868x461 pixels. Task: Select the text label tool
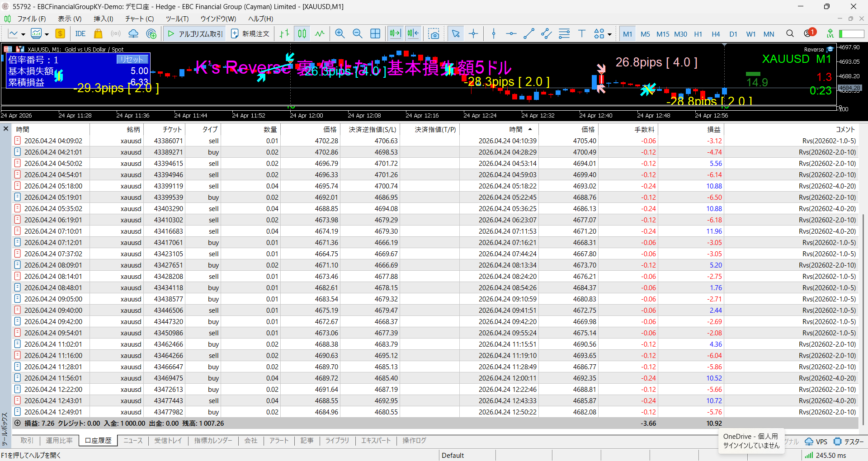click(x=582, y=34)
